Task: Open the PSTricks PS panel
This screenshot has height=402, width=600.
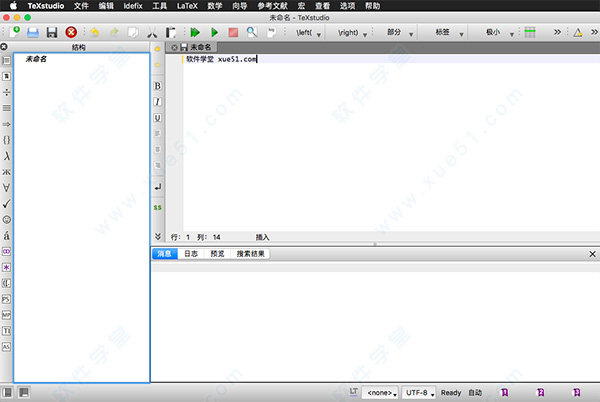Action: [x=7, y=299]
